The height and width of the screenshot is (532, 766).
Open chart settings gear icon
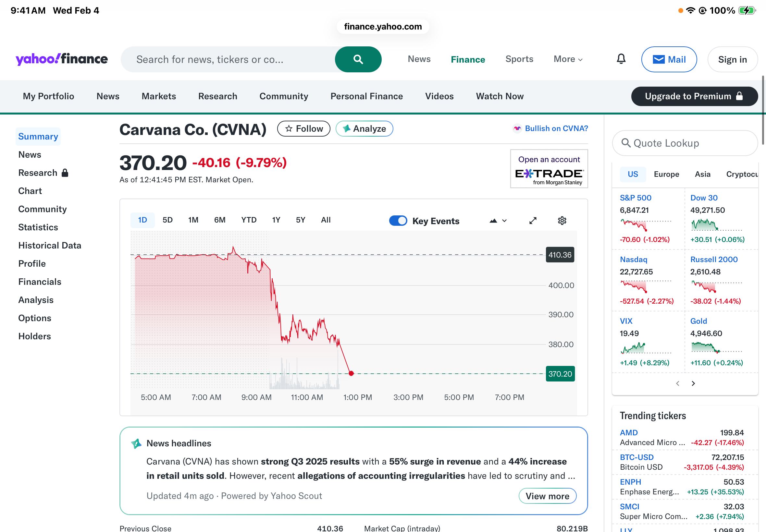[x=562, y=221]
